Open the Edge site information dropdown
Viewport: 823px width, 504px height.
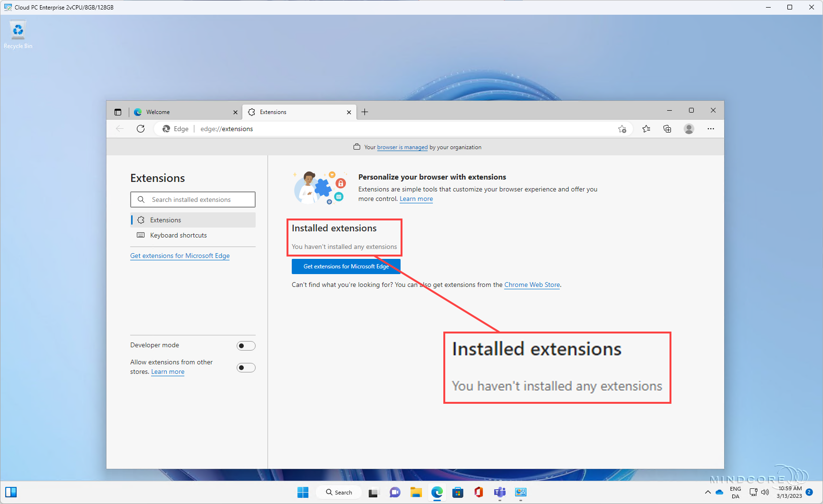[x=175, y=129]
